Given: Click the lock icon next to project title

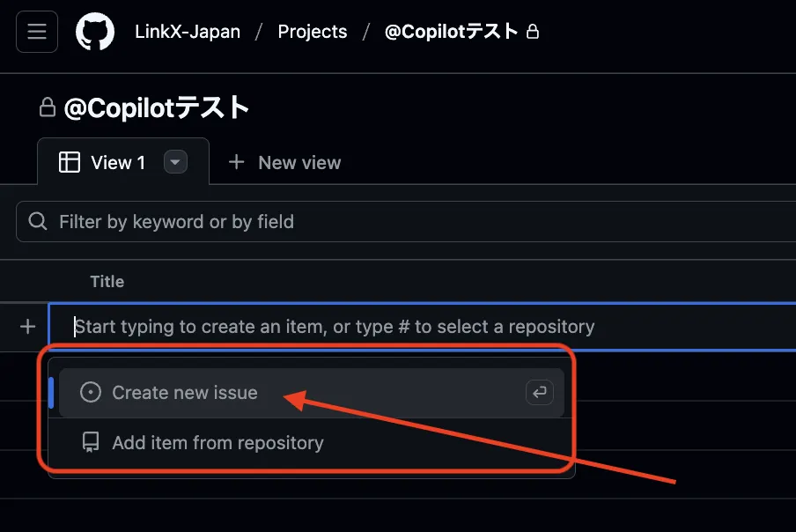Looking at the screenshot, I should [46, 107].
